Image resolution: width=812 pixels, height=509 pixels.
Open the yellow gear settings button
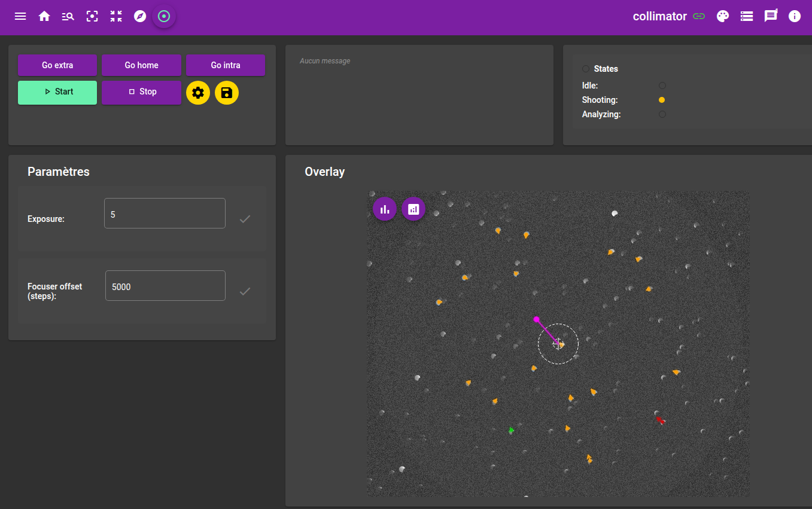tap(198, 93)
